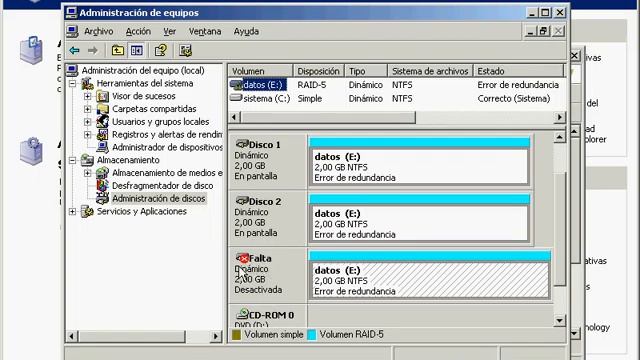The width and height of the screenshot is (640, 360).
Task: Open the Archivo menu
Action: point(99,31)
